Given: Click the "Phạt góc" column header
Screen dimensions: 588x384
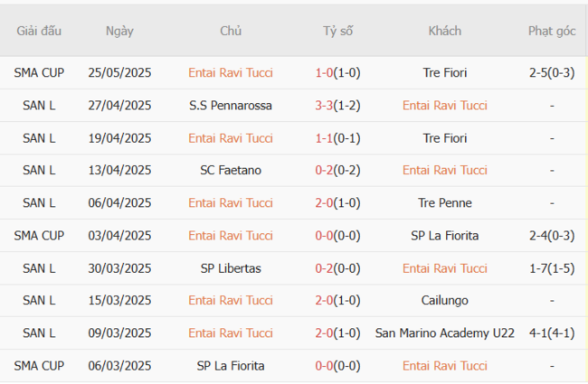Looking at the screenshot, I should click(x=552, y=31).
